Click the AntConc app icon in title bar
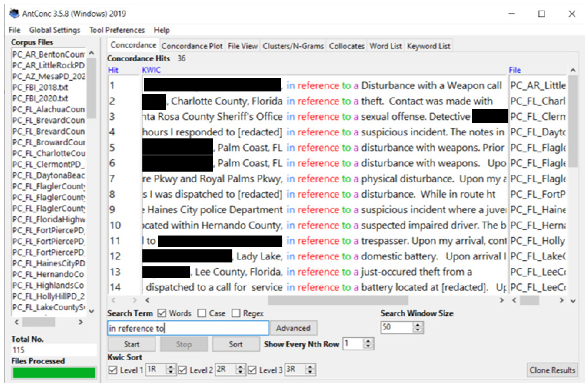The height and width of the screenshot is (387, 588). (14, 13)
